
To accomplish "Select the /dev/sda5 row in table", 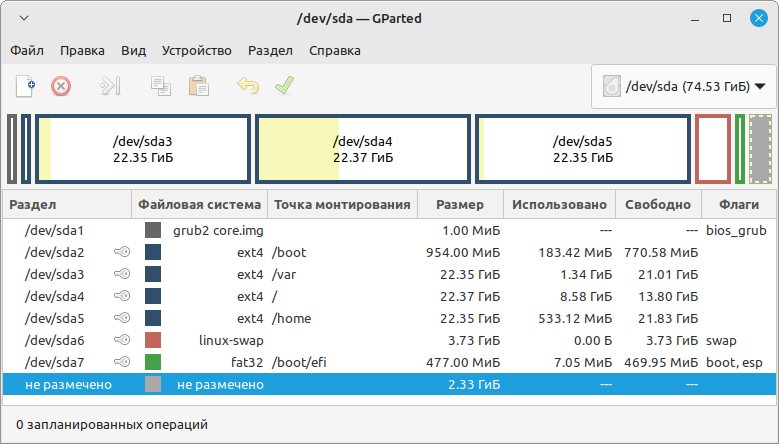I will (390, 318).
